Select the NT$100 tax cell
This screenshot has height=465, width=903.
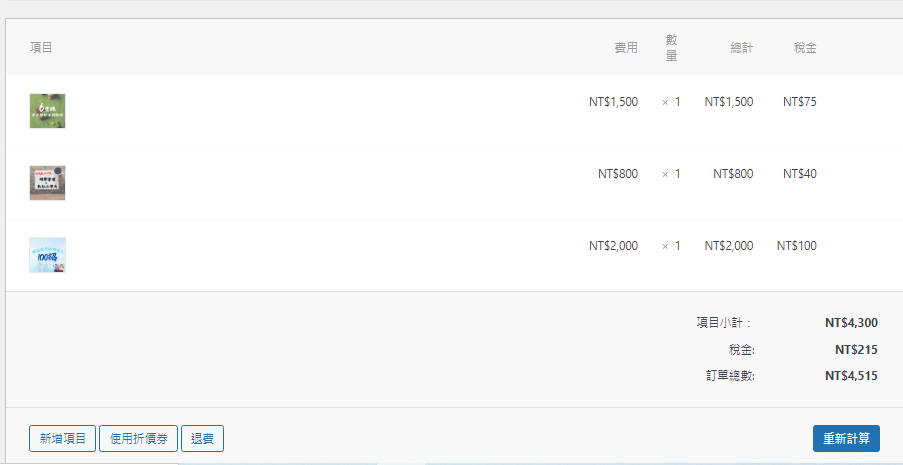pos(797,246)
